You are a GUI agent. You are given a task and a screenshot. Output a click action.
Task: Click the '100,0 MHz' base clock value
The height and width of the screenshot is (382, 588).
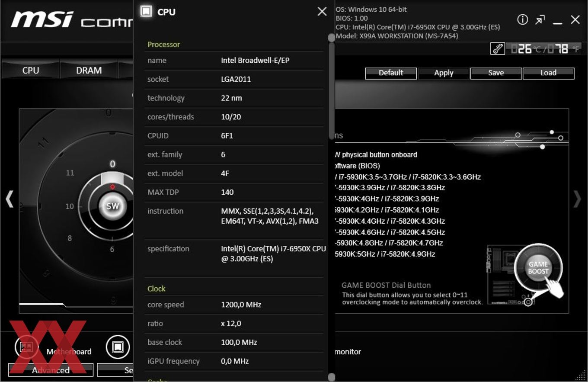(x=239, y=342)
